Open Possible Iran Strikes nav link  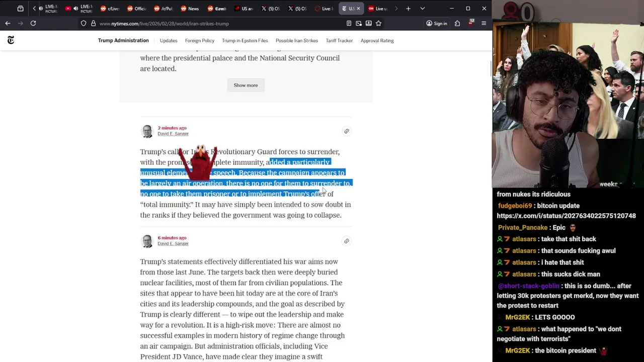click(x=297, y=41)
